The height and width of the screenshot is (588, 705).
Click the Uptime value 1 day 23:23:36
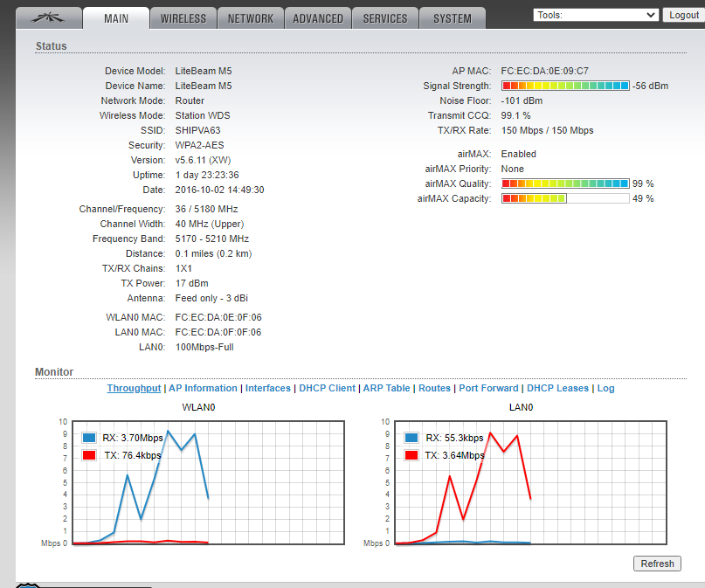(x=207, y=175)
